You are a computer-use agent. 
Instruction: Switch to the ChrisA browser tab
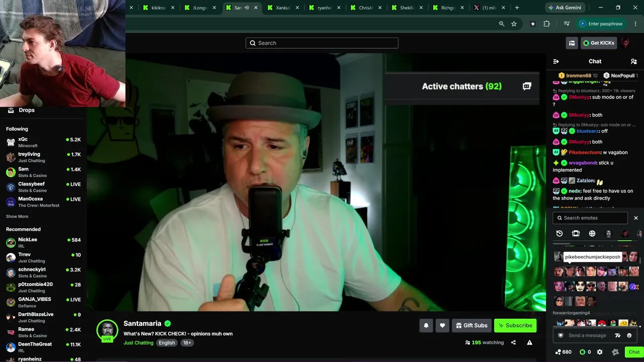pos(366,8)
